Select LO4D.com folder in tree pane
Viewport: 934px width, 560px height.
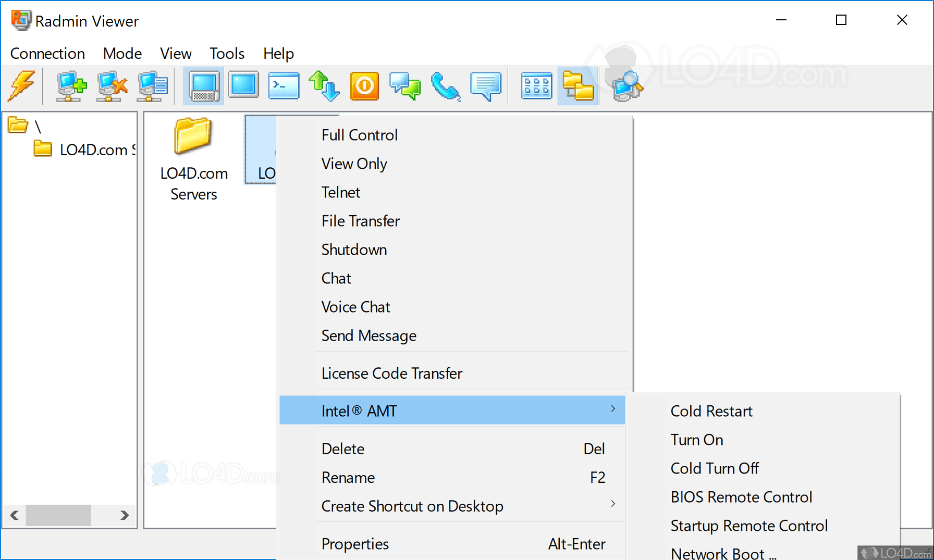84,150
